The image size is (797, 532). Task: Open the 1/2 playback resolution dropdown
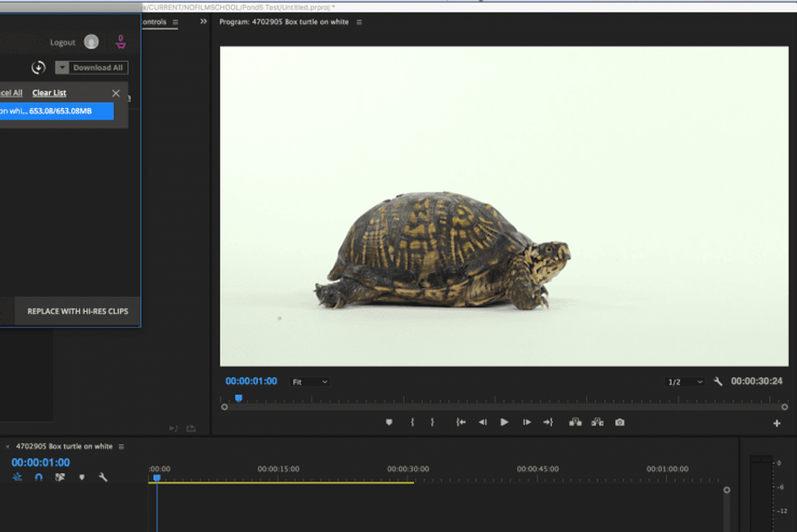pyautogui.click(x=685, y=382)
